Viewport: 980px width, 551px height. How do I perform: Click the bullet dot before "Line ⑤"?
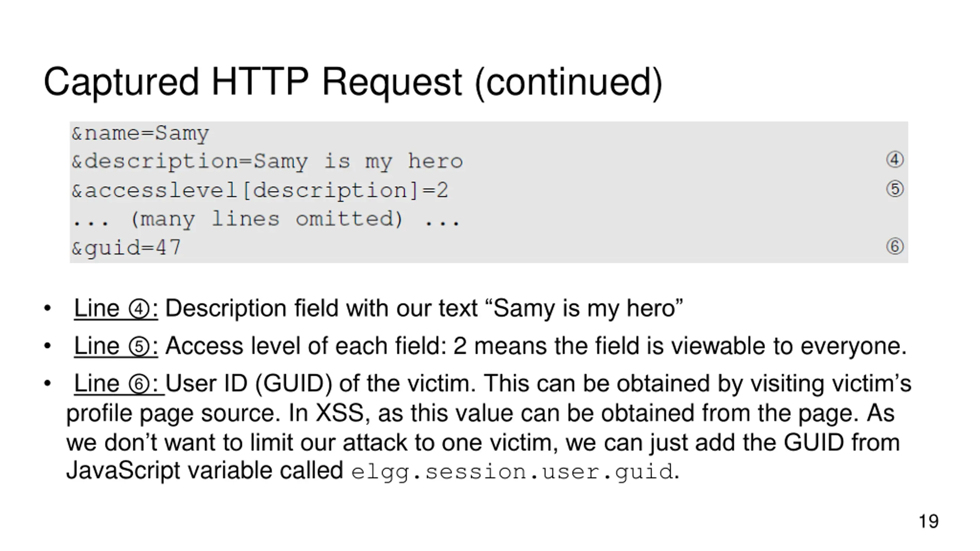(x=47, y=346)
